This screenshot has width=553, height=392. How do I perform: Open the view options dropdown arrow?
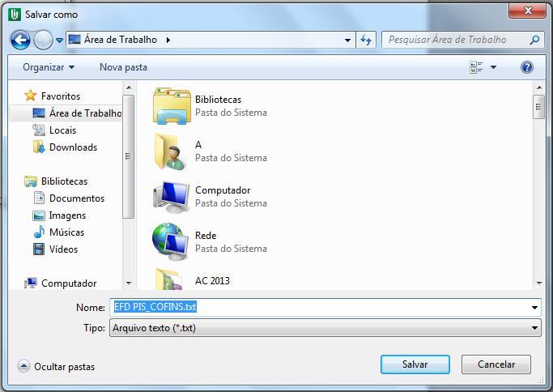click(x=493, y=67)
